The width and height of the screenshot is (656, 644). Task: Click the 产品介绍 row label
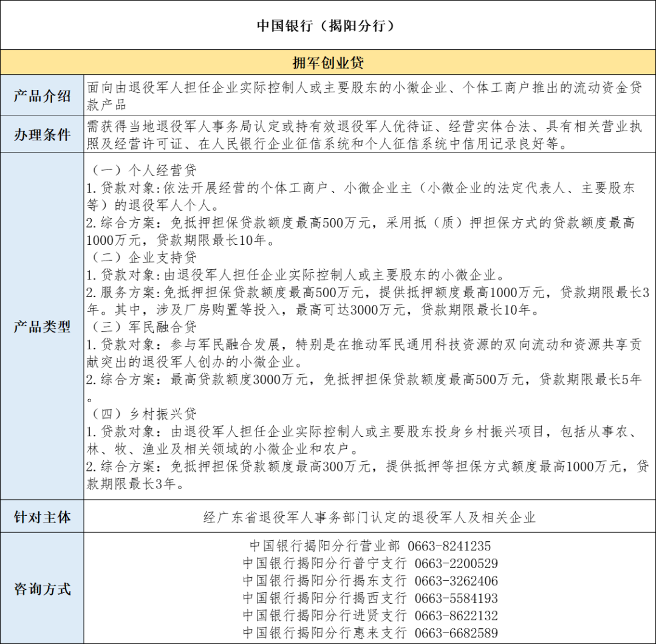coord(43,96)
